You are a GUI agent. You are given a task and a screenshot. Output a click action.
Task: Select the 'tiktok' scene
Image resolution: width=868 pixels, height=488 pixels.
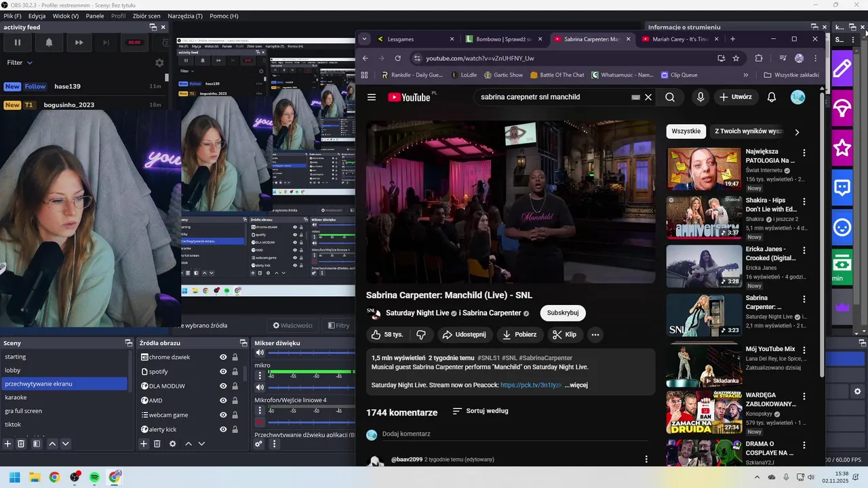point(64,424)
